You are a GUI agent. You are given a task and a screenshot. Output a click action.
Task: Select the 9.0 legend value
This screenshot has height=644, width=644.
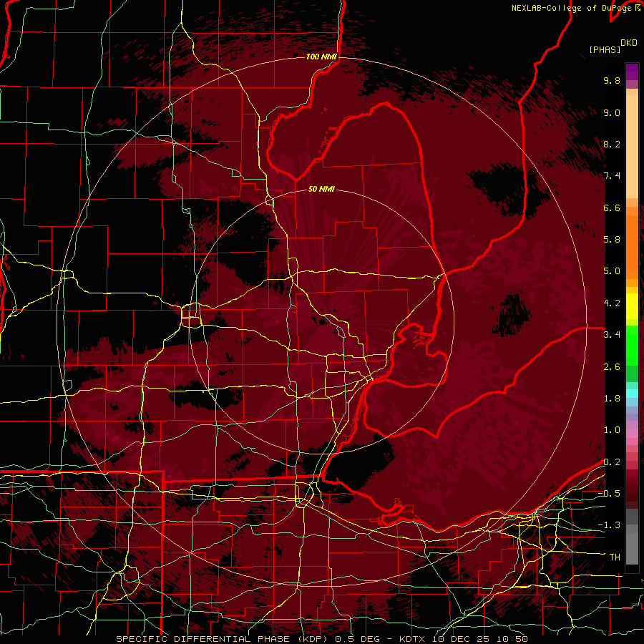point(612,112)
